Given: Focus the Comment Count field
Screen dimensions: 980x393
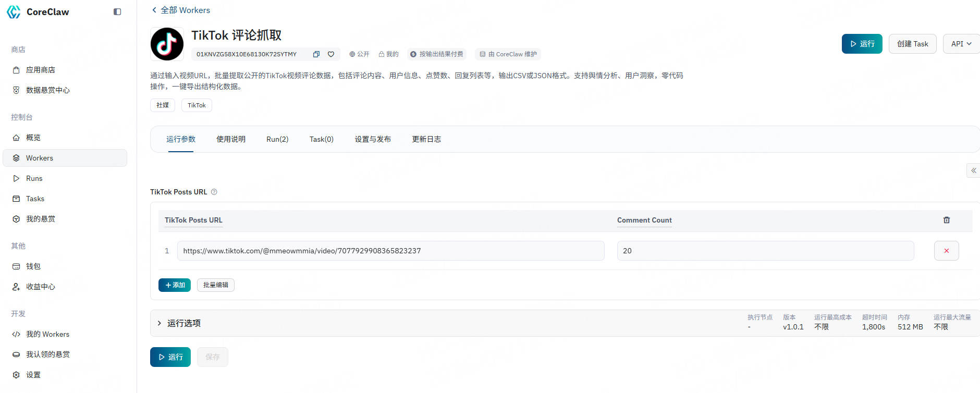Looking at the screenshot, I should click(765, 251).
